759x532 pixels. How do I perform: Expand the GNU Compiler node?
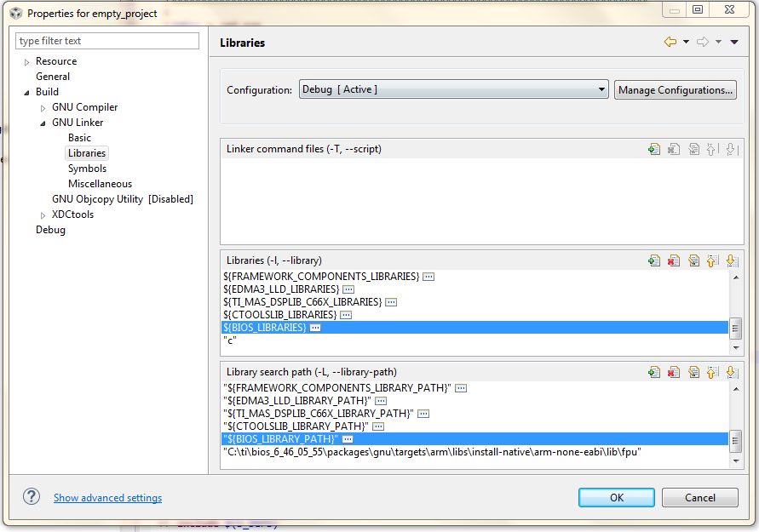tap(43, 108)
